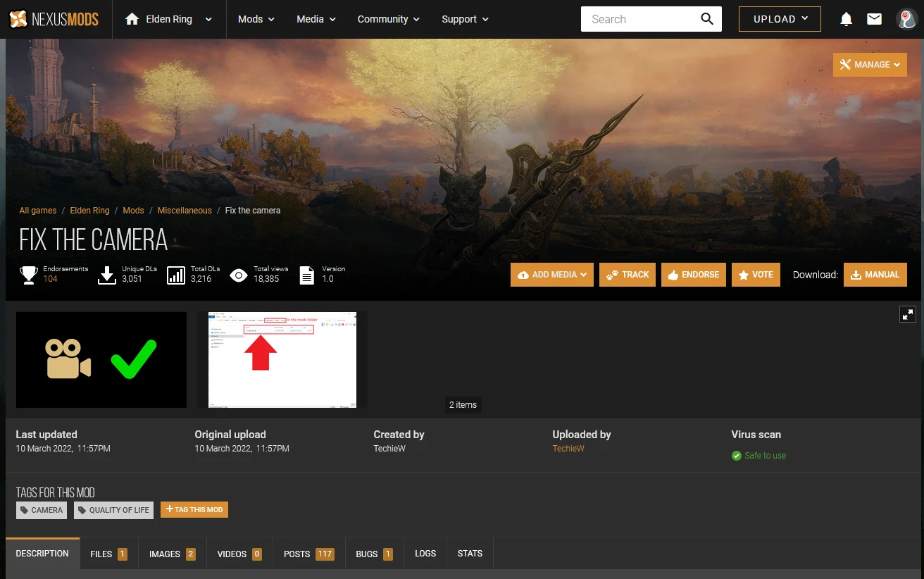Open the messages envelope icon

tap(874, 19)
